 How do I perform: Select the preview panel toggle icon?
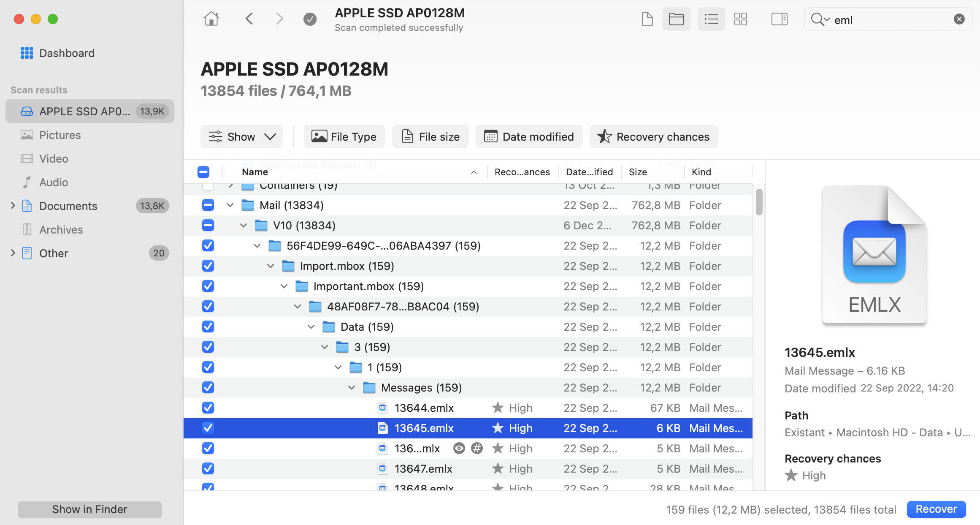pos(777,18)
